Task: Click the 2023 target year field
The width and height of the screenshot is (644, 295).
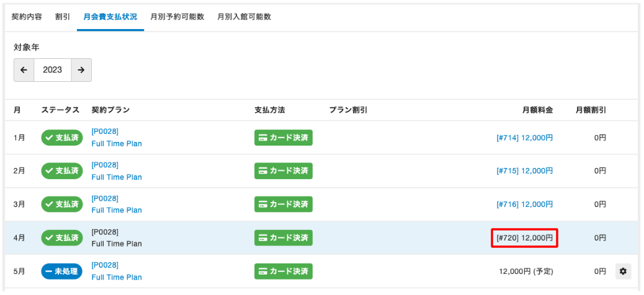Action: (x=53, y=70)
